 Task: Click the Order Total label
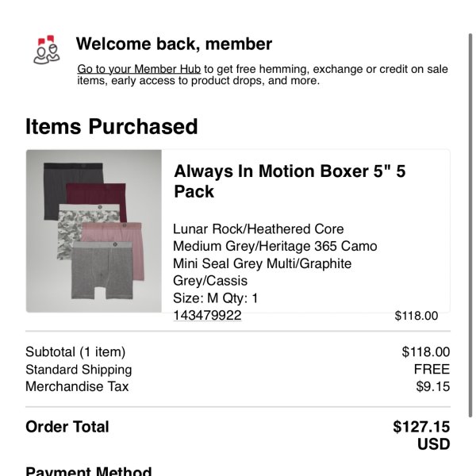click(67, 427)
